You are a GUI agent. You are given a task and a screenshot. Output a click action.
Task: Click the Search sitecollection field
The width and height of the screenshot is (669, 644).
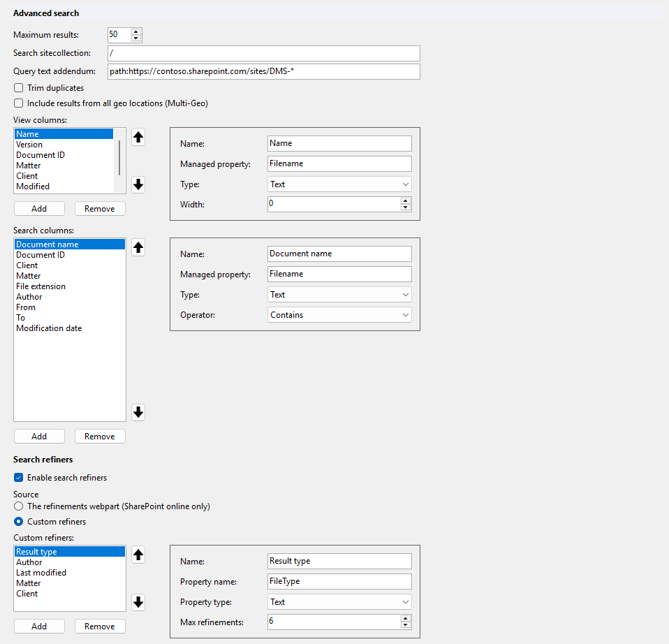(x=264, y=53)
